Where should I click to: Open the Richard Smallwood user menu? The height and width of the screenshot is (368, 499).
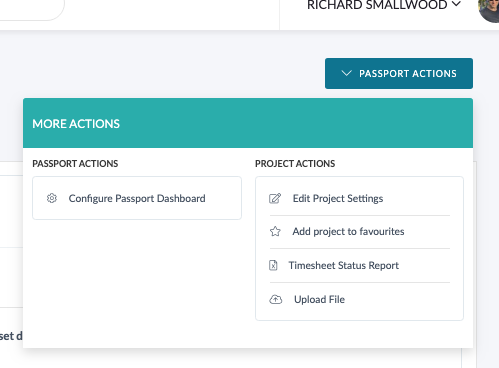(384, 5)
